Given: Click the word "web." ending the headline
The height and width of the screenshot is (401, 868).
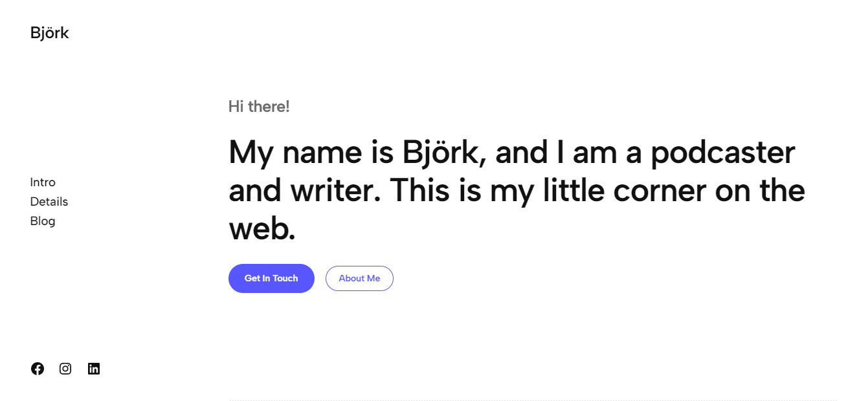Looking at the screenshot, I should (x=262, y=229).
